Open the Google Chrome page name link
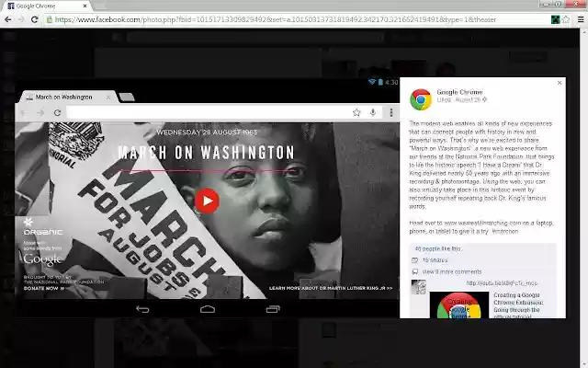Screen dimensions: 588x368 pyautogui.click(x=459, y=92)
